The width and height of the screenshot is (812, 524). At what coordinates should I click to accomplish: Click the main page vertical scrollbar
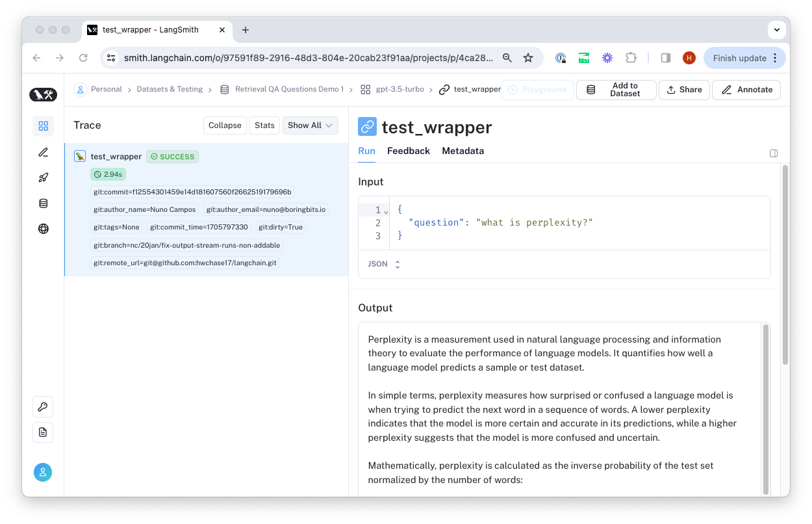785,265
